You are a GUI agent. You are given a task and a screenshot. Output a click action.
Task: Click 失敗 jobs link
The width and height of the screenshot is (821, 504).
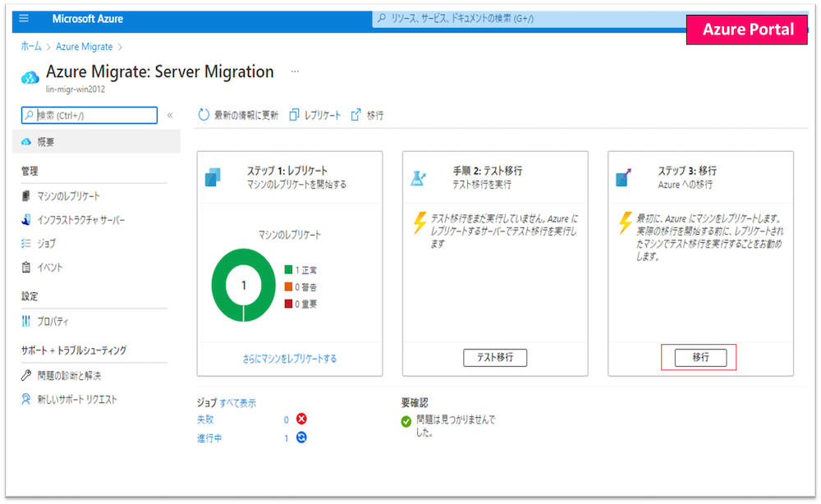tap(205, 419)
